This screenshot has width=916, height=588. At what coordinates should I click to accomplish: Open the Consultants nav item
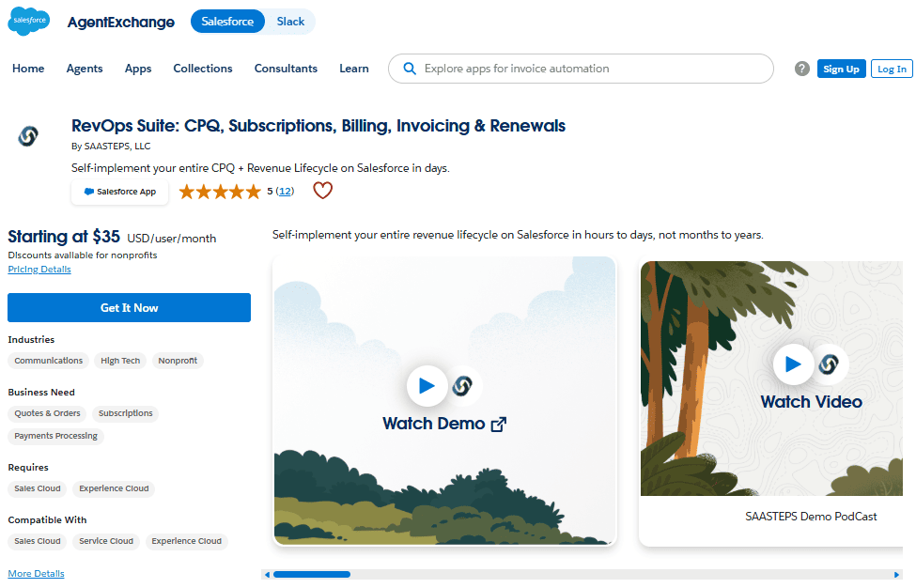coord(286,69)
